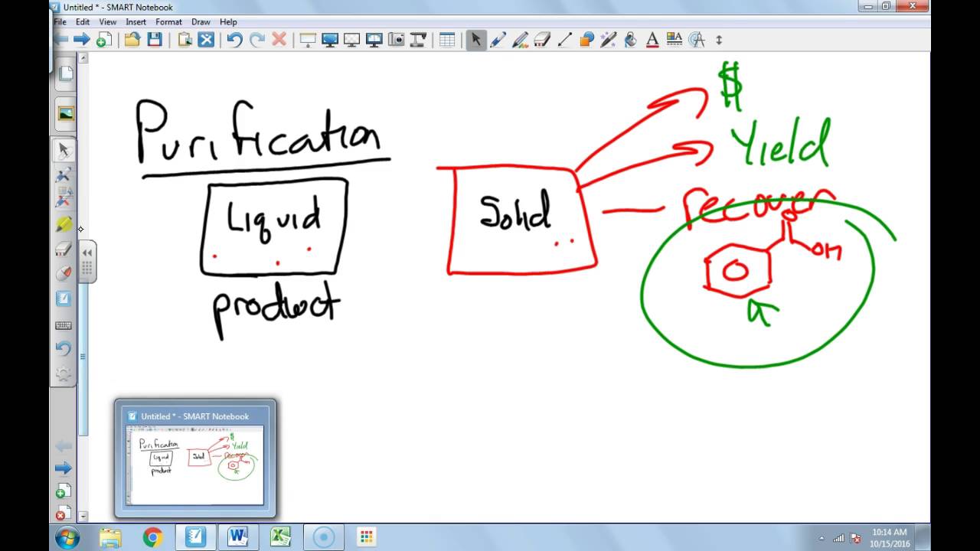
Task: Delete page with the sidebar red X icon
Action: click(64, 513)
